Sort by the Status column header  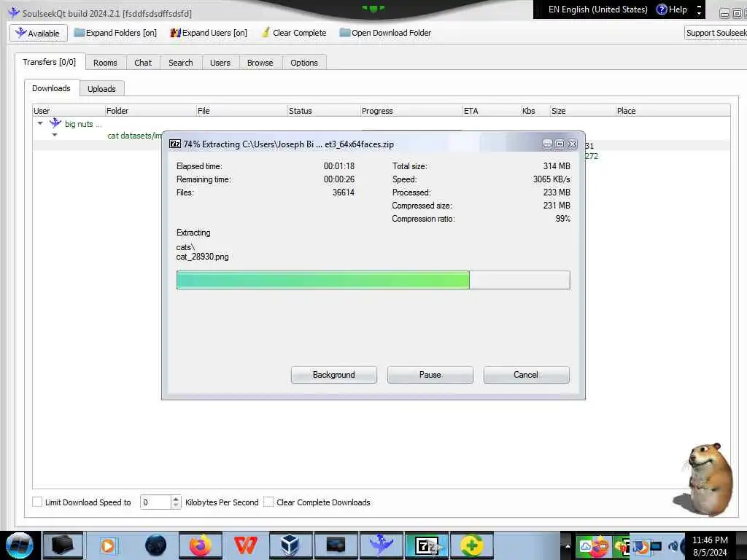pyautogui.click(x=323, y=111)
